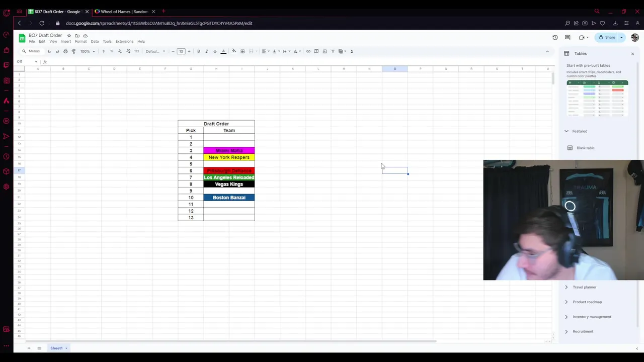The image size is (644, 362).
Task: Decrease font size minus button
Action: (173, 51)
